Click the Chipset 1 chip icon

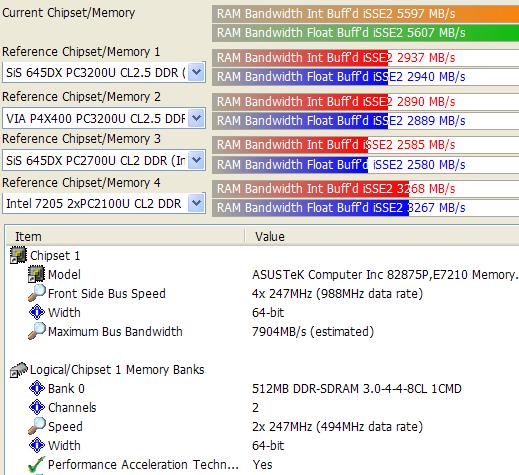click(18, 255)
